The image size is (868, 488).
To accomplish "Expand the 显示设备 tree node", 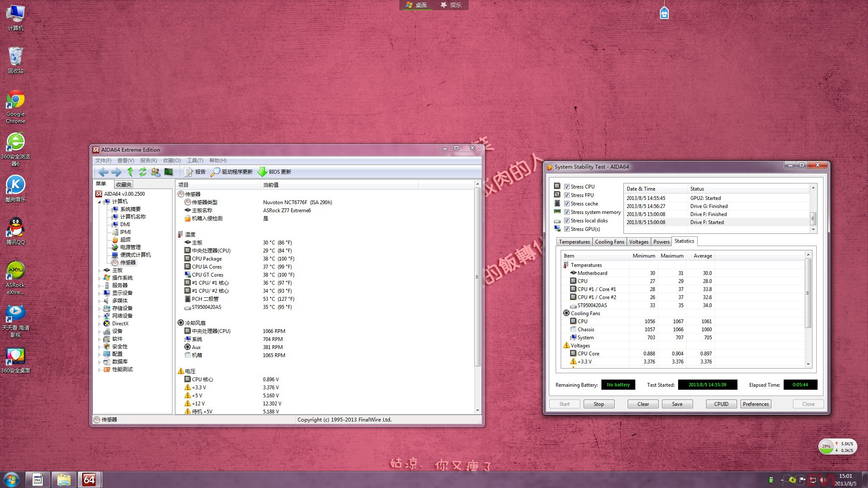I will click(100, 293).
